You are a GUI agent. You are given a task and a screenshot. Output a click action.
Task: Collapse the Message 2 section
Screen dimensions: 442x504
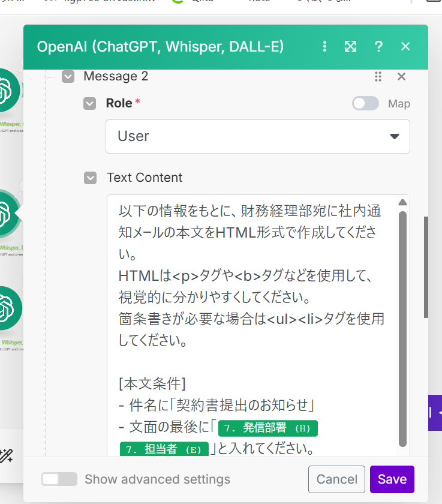click(x=68, y=77)
